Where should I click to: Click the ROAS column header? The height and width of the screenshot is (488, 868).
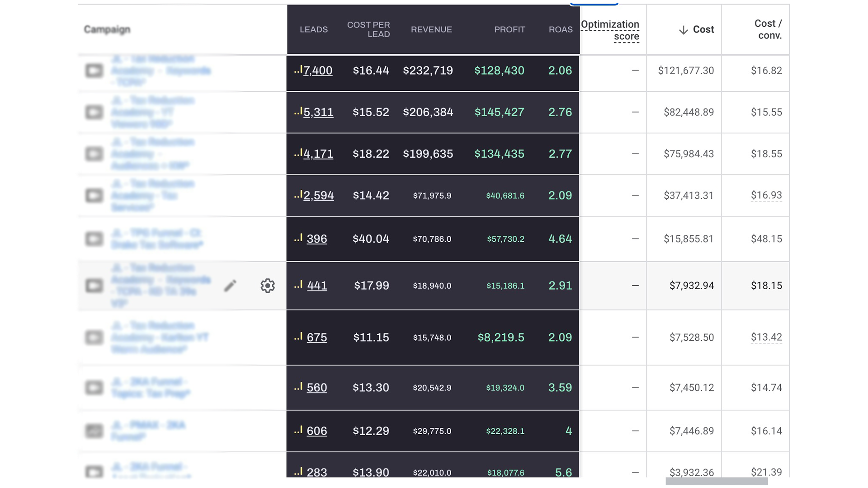(x=561, y=29)
